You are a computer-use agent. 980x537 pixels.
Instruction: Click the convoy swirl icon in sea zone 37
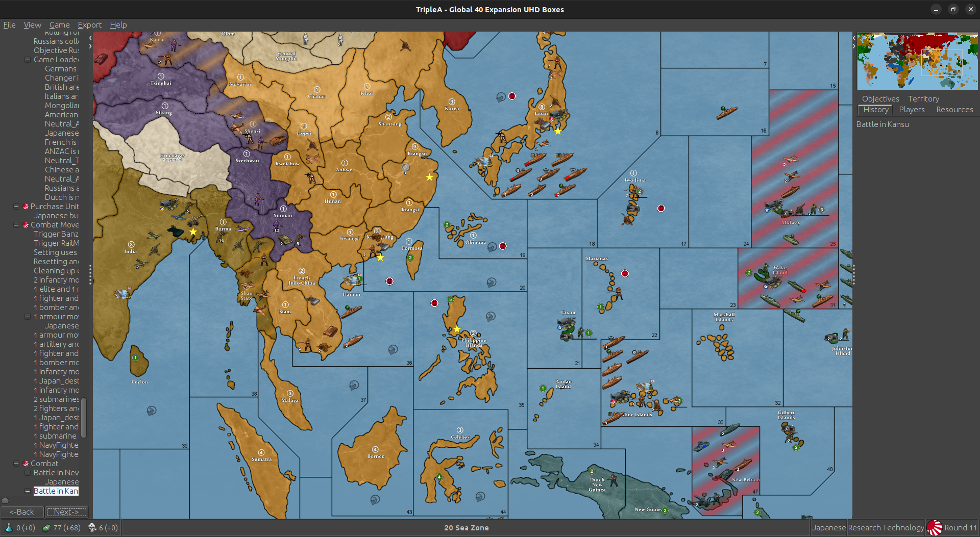354,386
